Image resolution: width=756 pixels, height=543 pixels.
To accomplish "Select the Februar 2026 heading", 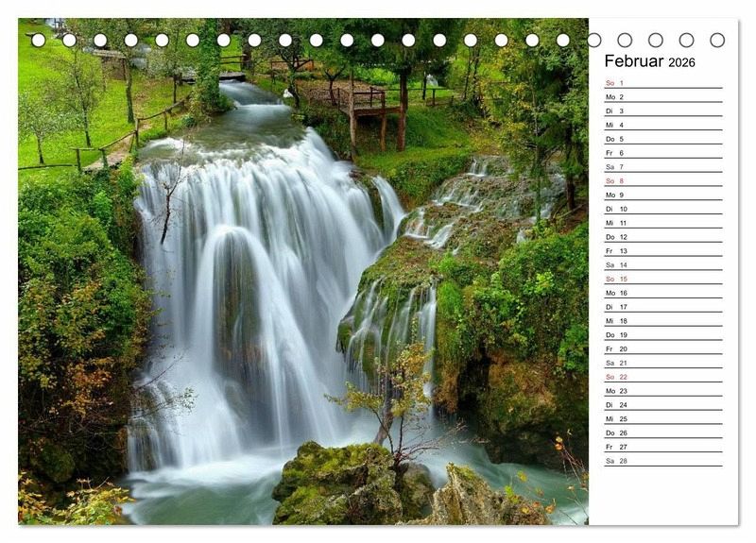I will [x=649, y=61].
